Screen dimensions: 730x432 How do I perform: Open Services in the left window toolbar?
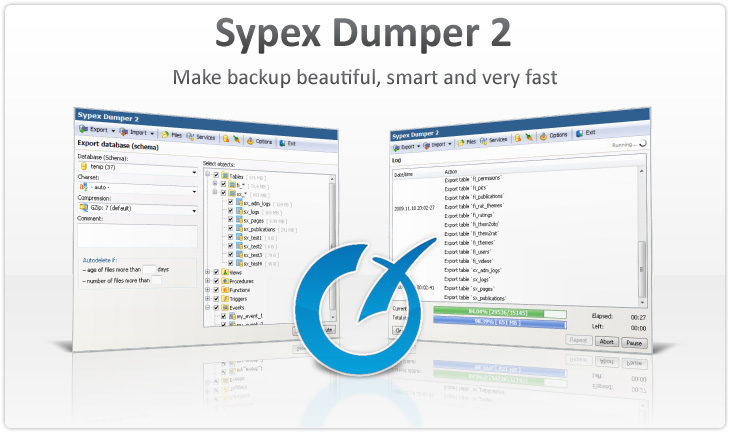tap(201, 136)
